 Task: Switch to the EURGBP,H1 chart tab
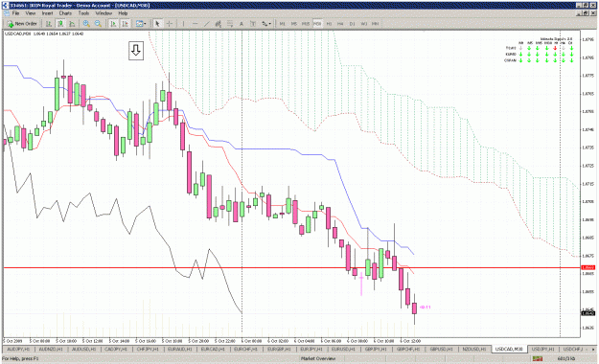tap(279, 349)
